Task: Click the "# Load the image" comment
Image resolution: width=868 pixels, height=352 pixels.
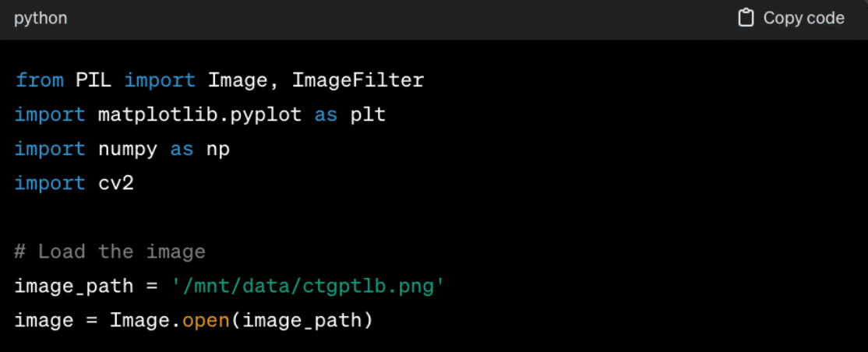Action: click(x=110, y=252)
